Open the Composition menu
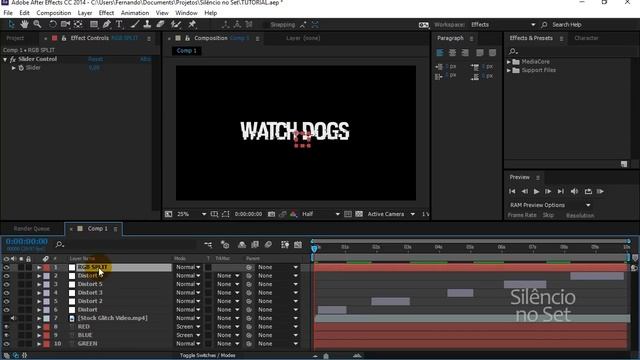This screenshot has width=640, height=360. [x=53, y=13]
